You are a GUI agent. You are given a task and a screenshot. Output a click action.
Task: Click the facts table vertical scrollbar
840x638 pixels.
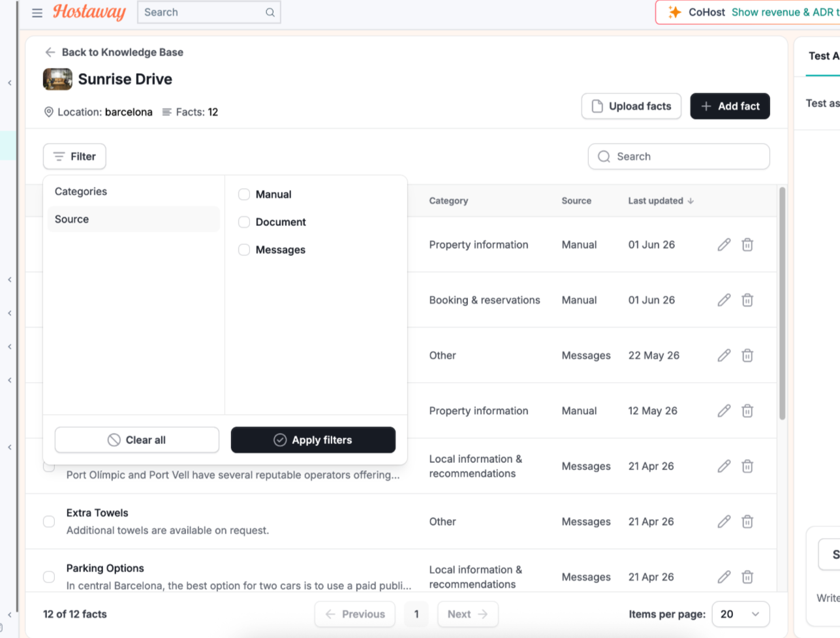(x=782, y=304)
